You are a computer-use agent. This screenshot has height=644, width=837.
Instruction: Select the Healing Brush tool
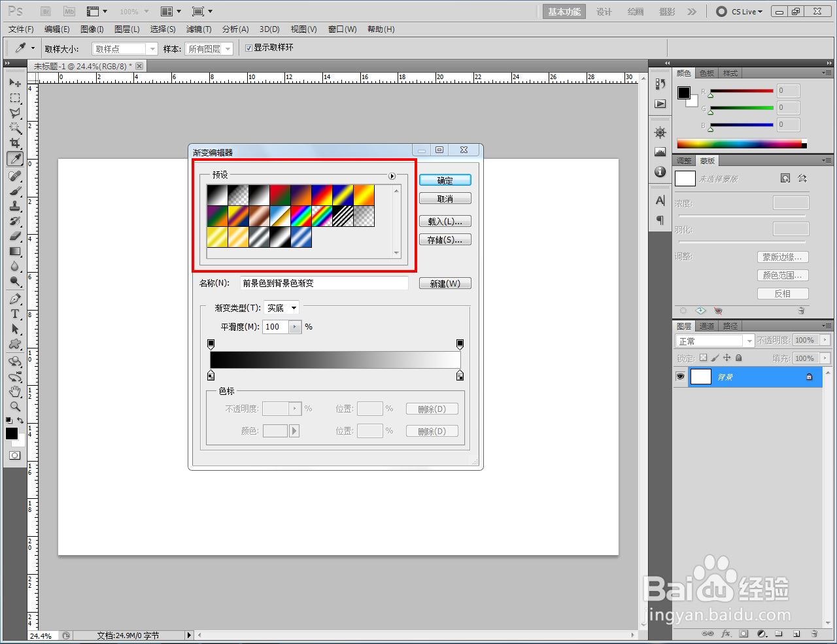click(15, 176)
